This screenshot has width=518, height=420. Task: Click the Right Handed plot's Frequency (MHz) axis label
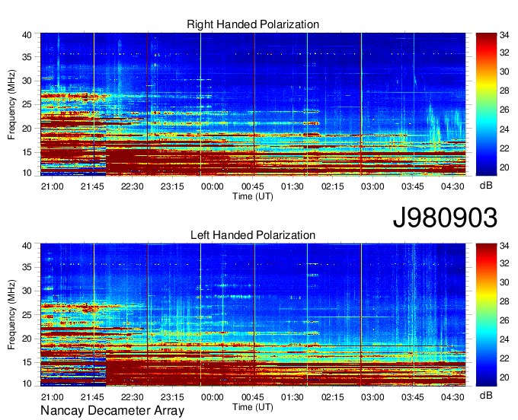click(x=11, y=104)
